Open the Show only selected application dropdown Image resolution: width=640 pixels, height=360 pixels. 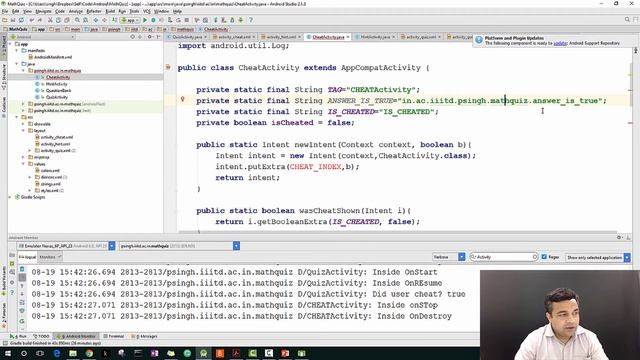coord(598,258)
